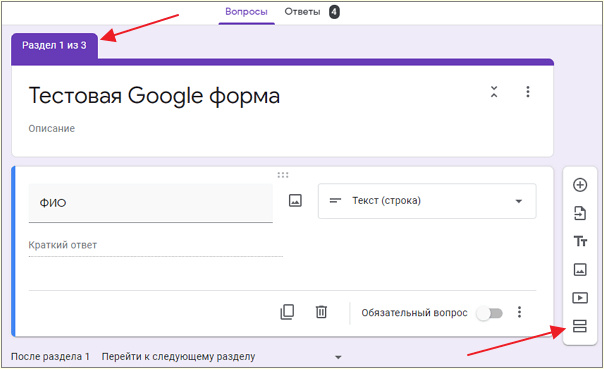Click the После раздела 1 label
This screenshot has width=604, height=369.
(x=50, y=357)
